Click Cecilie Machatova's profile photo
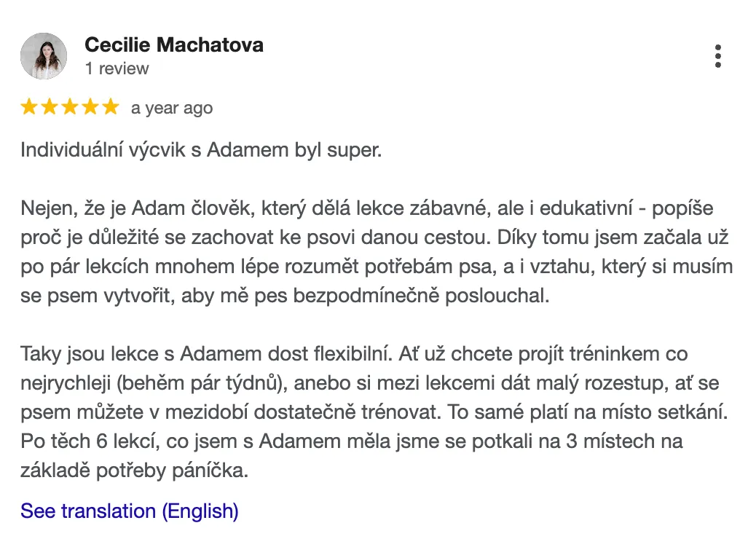The width and height of the screenshot is (756, 539). (44, 56)
